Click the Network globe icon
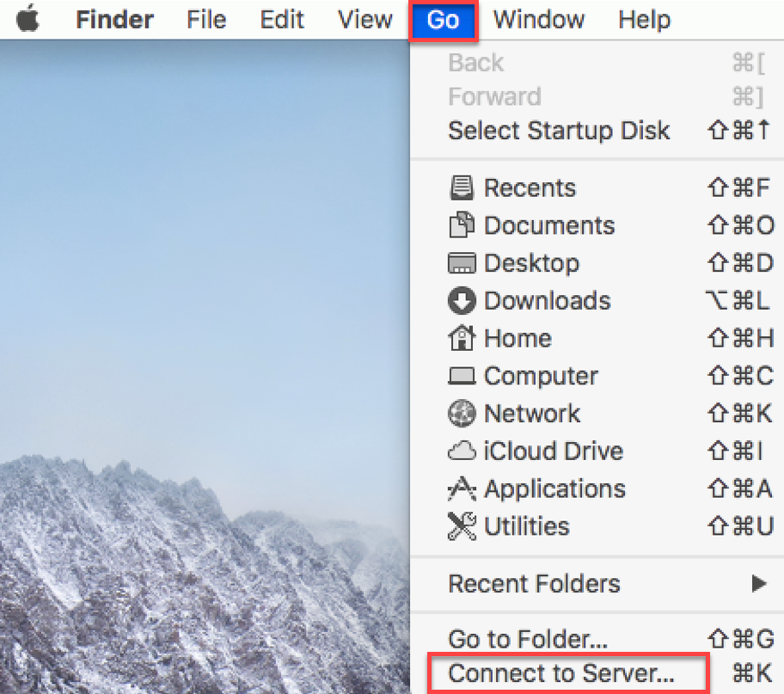 pos(462,414)
